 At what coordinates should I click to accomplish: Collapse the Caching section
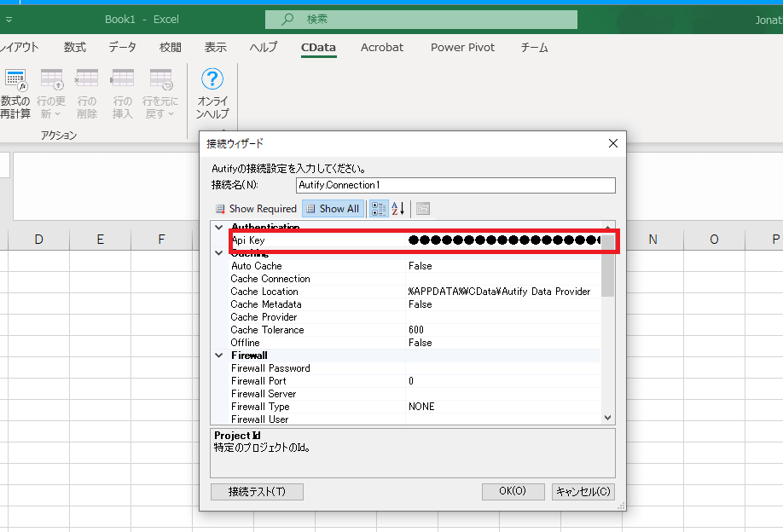pyautogui.click(x=219, y=253)
